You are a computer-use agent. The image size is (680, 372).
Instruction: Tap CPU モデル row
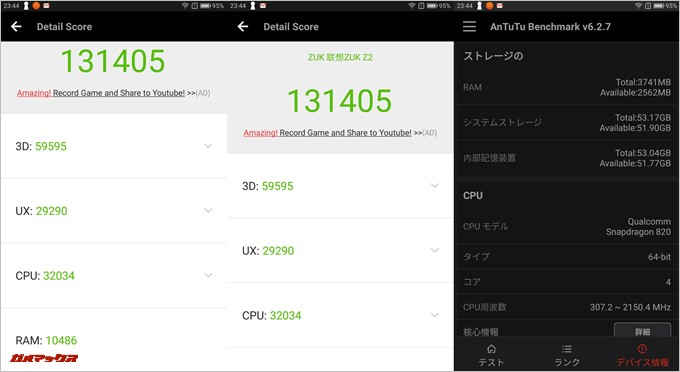(567, 226)
